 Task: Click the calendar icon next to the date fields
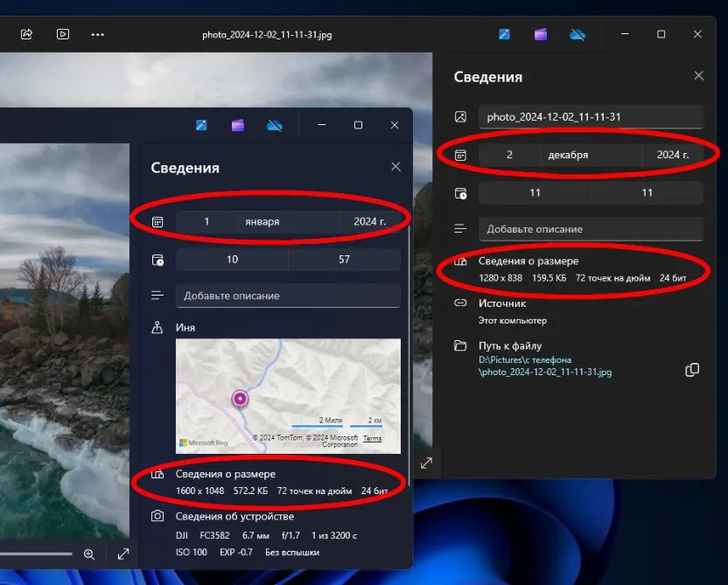click(x=461, y=153)
